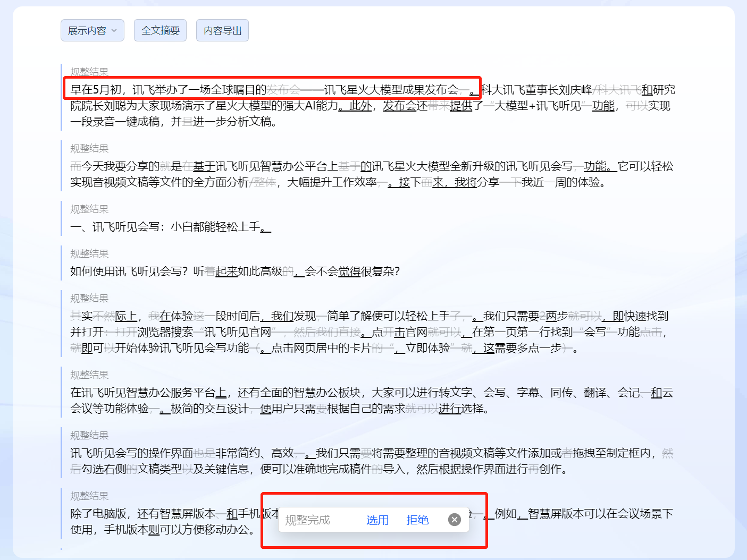Click the underlined word 觉得
Image resolution: width=747 pixels, height=560 pixels.
tap(349, 271)
